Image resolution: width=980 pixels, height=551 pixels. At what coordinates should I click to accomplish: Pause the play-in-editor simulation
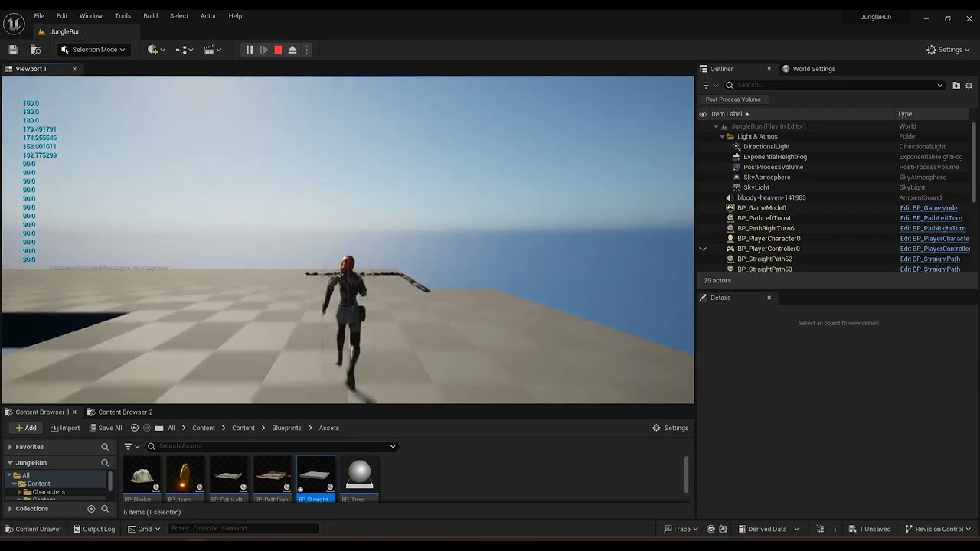249,50
